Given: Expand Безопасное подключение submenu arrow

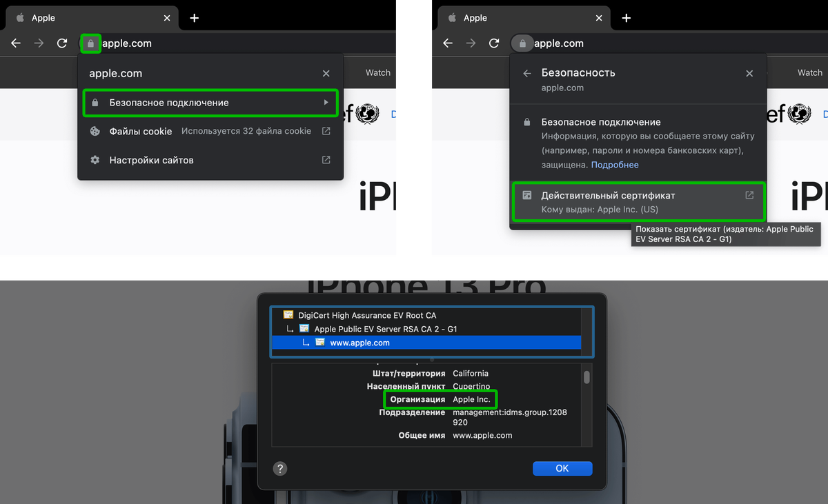Looking at the screenshot, I should pos(326,103).
